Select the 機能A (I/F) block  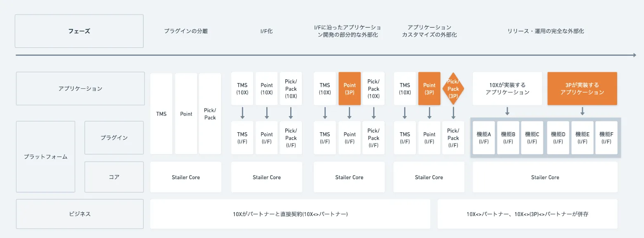coord(483,138)
